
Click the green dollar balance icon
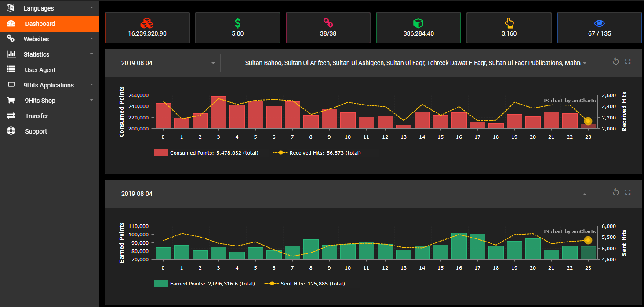click(237, 22)
